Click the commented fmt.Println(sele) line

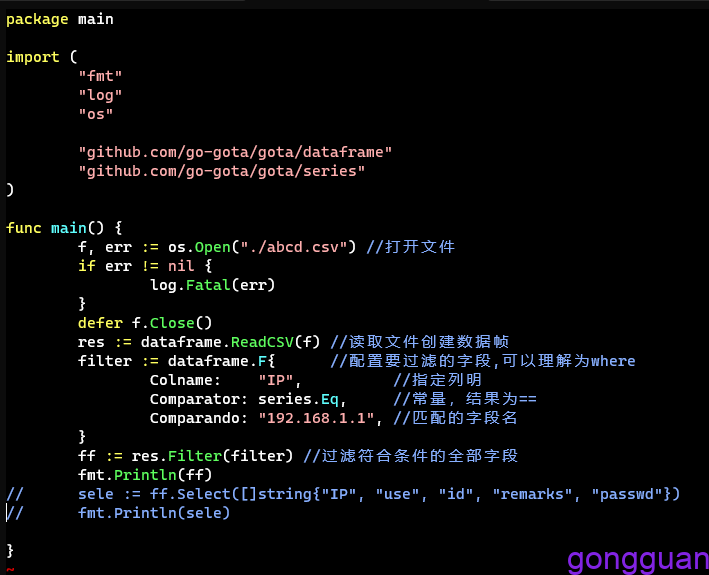tap(154, 513)
